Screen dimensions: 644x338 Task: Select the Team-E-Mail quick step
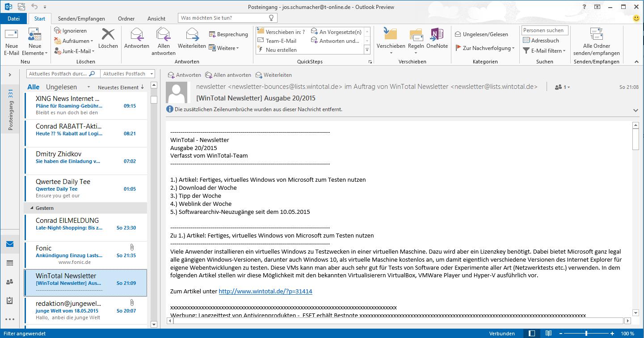[278, 41]
